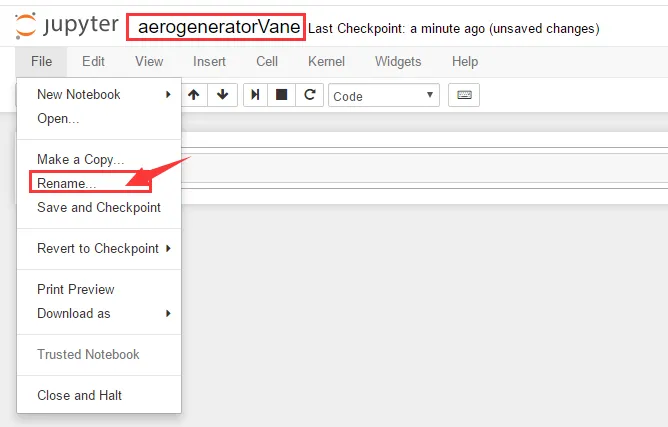The width and height of the screenshot is (668, 427).
Task: Open the Code cell type dropdown
Action: (383, 95)
